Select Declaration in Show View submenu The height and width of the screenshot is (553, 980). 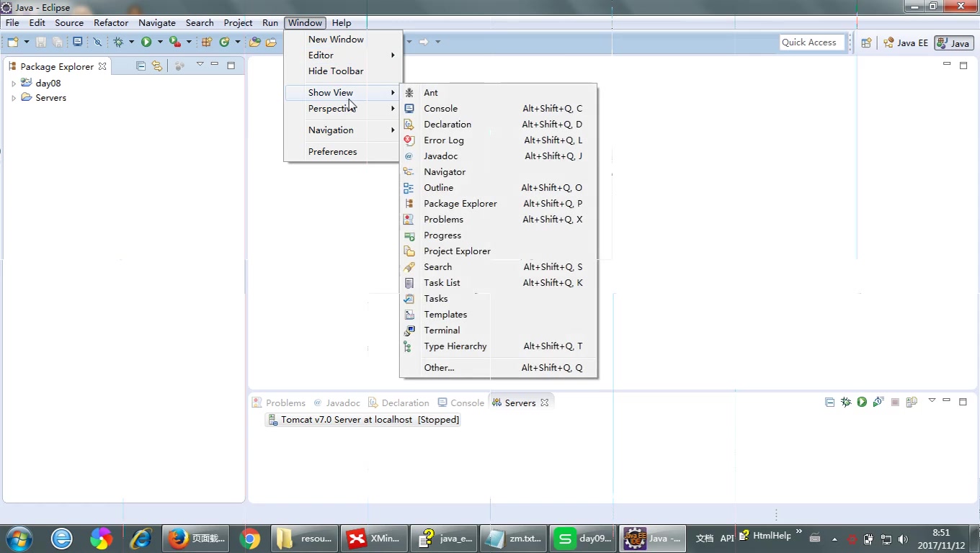pyautogui.click(x=498, y=125)
